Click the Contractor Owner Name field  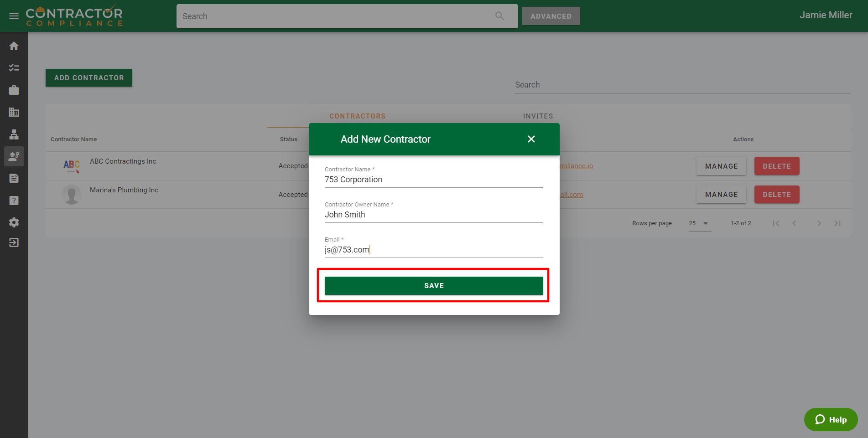[x=433, y=215]
